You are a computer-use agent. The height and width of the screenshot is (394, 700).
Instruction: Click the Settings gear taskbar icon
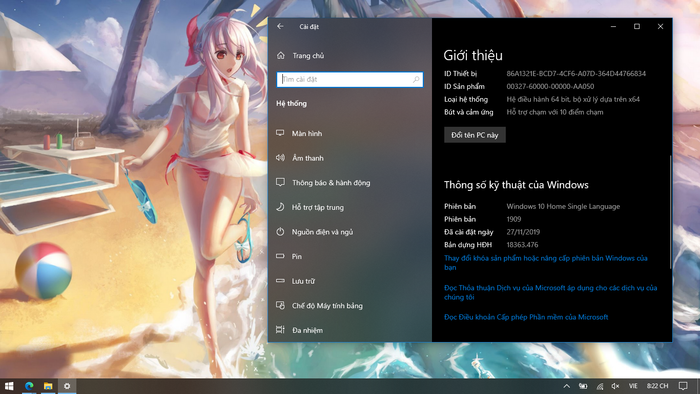tap(67, 386)
